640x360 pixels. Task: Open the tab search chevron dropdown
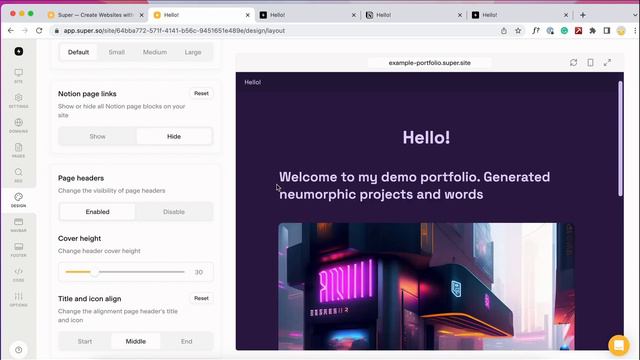[x=635, y=15]
